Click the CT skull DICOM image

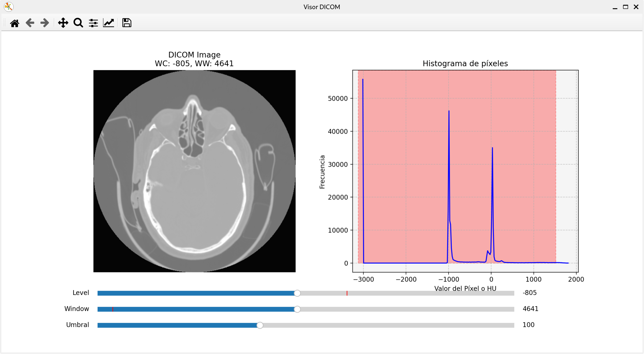coord(194,171)
